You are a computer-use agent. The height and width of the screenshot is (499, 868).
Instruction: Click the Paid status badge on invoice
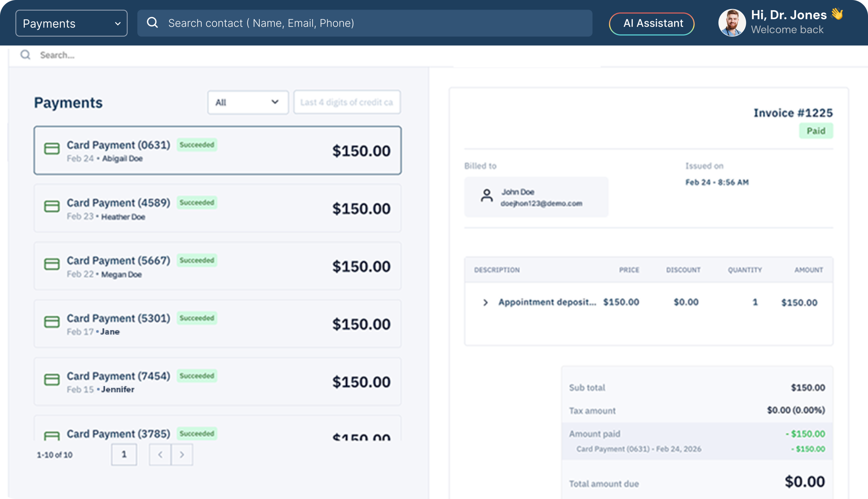click(815, 131)
